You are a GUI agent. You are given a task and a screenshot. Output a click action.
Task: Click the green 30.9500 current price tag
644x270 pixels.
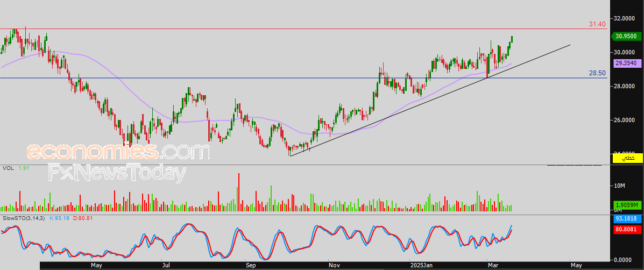626,36
